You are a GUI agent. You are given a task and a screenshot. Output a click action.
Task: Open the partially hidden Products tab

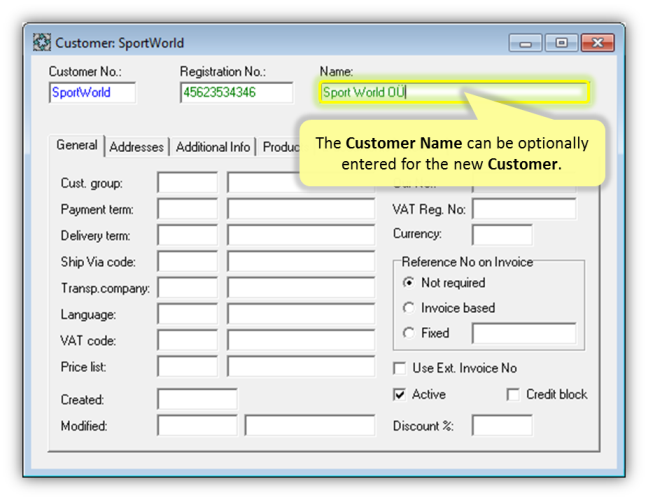click(280, 147)
